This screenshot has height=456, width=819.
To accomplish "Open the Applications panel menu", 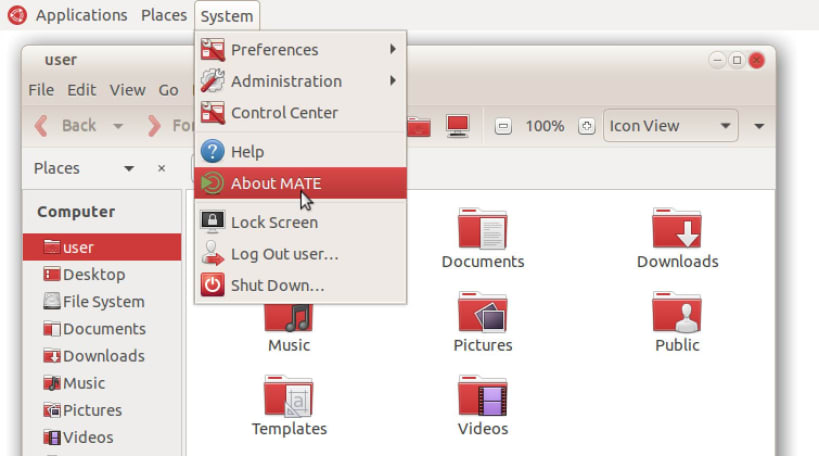I will tap(81, 15).
